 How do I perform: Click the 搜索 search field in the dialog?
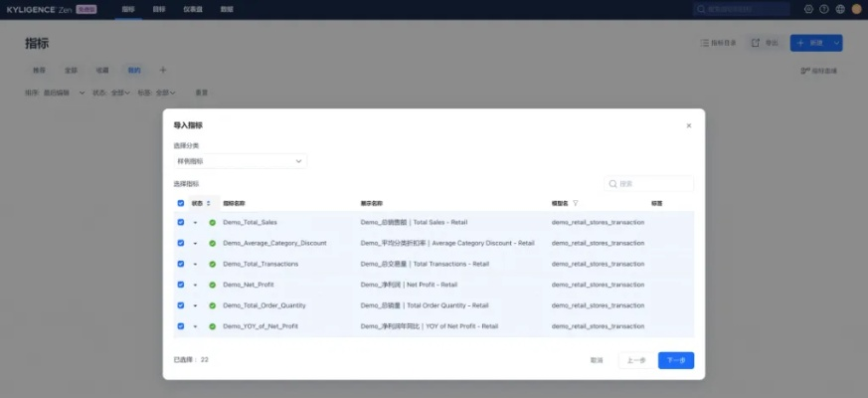pyautogui.click(x=650, y=184)
